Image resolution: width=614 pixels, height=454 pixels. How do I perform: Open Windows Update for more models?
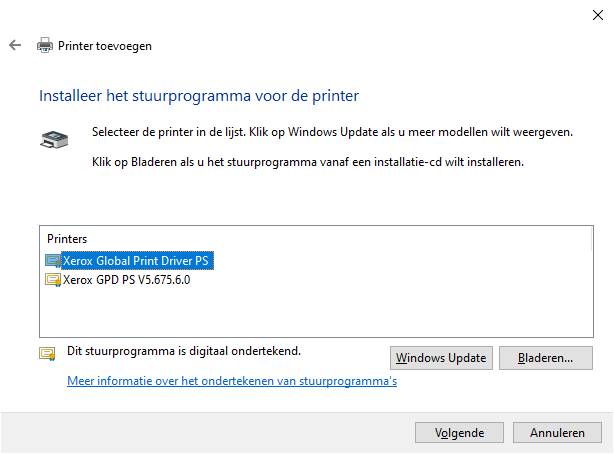coord(441,358)
